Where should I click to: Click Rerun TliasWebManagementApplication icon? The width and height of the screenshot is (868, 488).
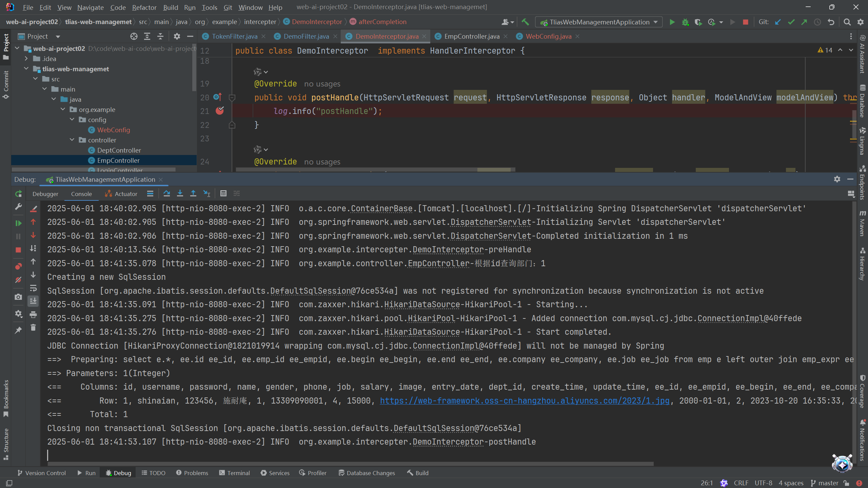click(x=18, y=194)
